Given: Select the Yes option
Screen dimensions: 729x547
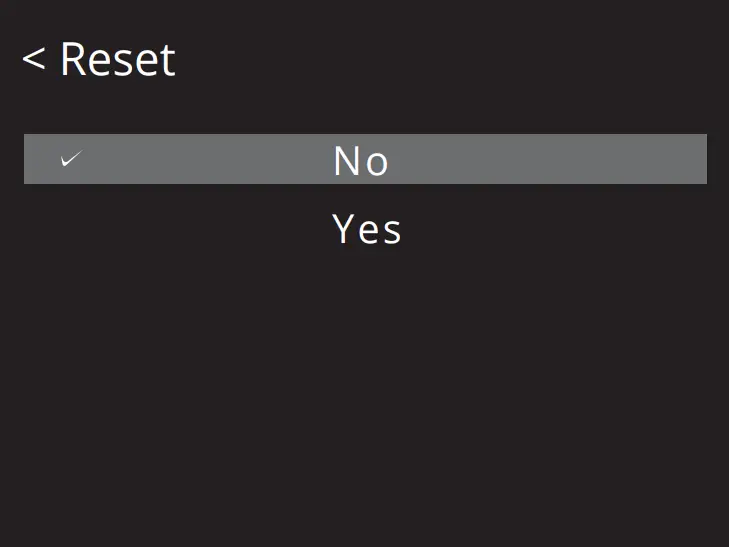Looking at the screenshot, I should click(366, 229).
